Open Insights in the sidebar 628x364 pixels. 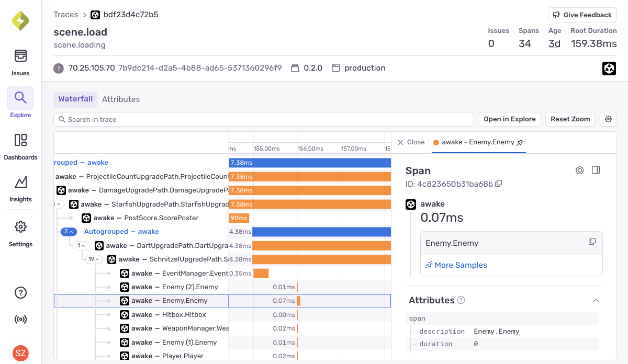pyautogui.click(x=20, y=188)
